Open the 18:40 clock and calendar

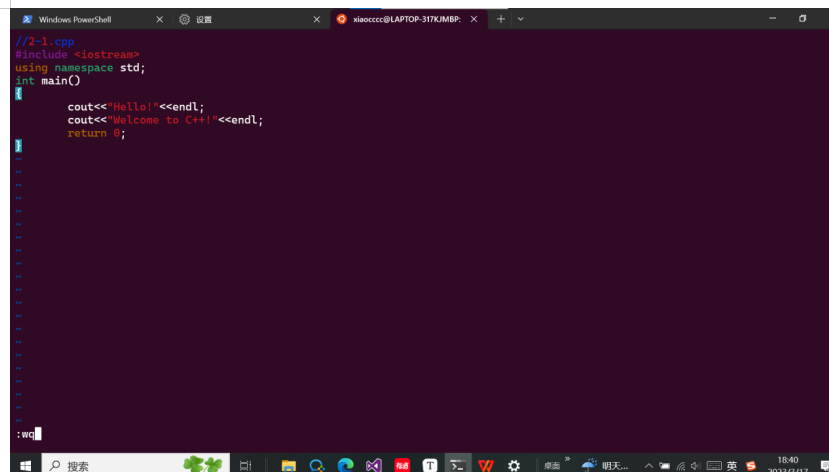(x=788, y=465)
